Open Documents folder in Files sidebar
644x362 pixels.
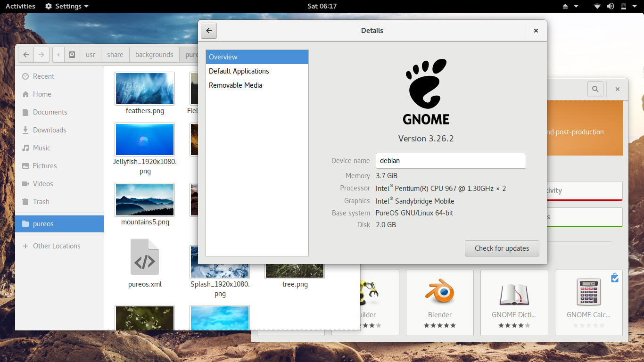(x=59, y=112)
